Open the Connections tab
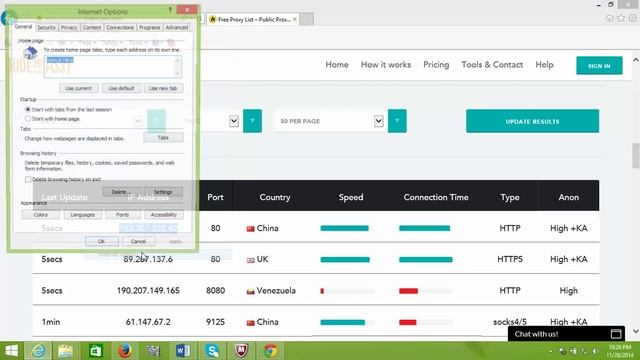This screenshot has width=640, height=360. 120,28
